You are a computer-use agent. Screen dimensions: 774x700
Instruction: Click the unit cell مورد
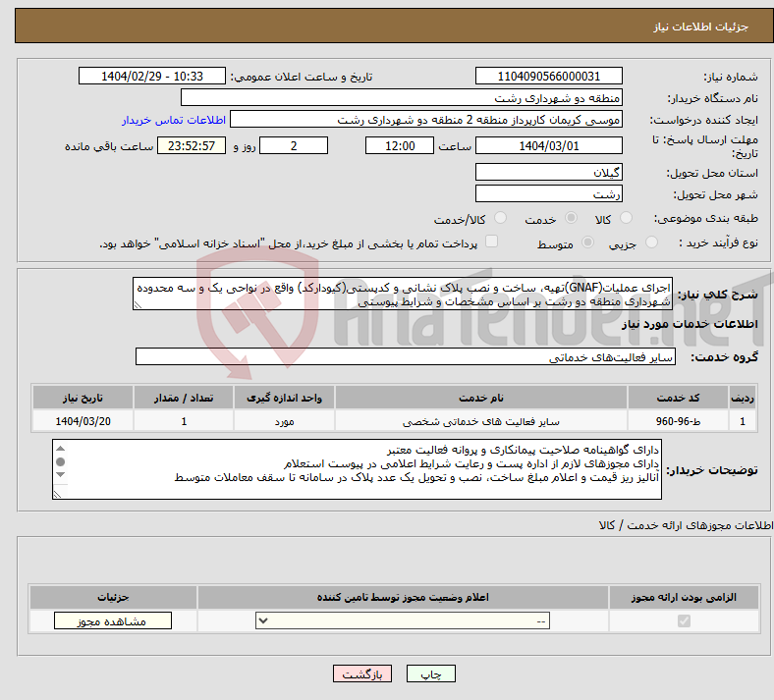(x=284, y=421)
